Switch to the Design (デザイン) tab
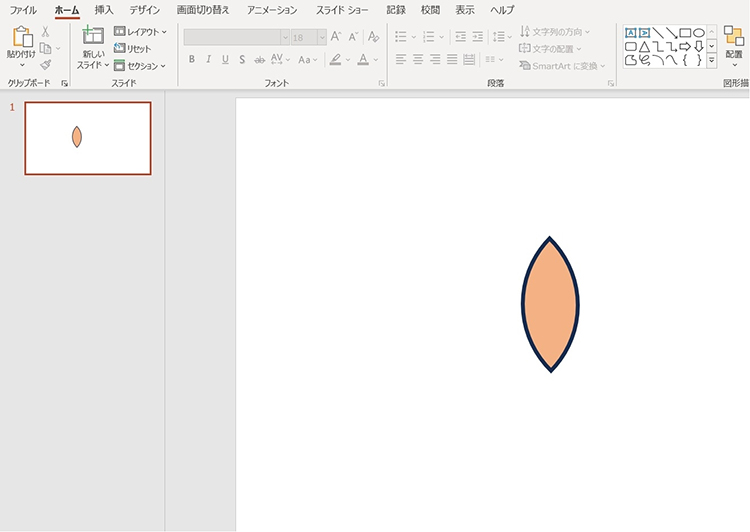The image size is (750, 532). tap(145, 10)
